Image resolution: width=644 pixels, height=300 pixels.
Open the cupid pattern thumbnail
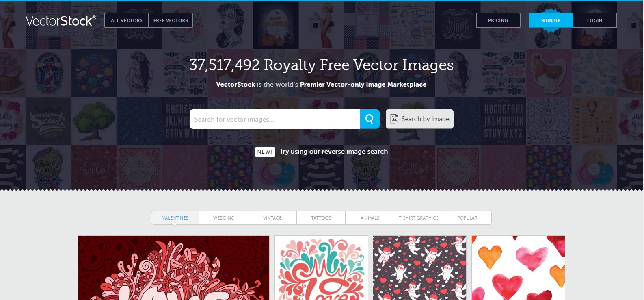[x=420, y=268]
